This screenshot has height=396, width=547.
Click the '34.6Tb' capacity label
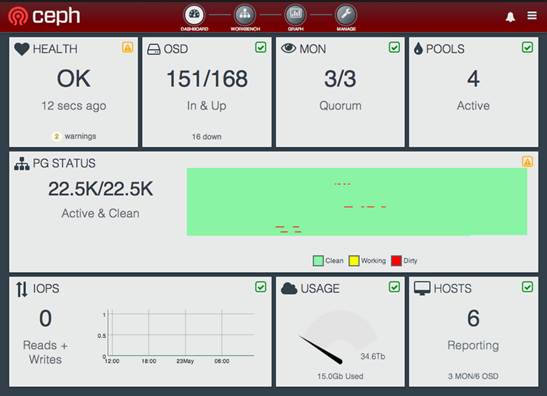click(x=373, y=356)
